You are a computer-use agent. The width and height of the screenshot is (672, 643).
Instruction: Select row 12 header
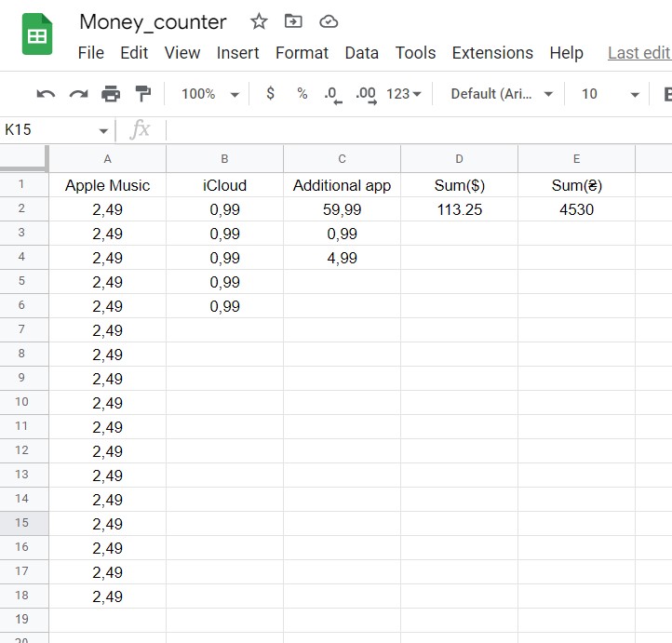coord(24,450)
